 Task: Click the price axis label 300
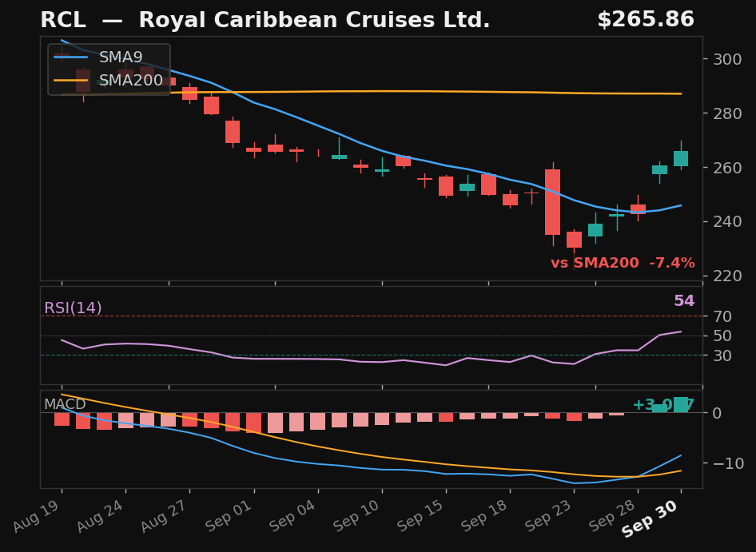tap(727, 59)
